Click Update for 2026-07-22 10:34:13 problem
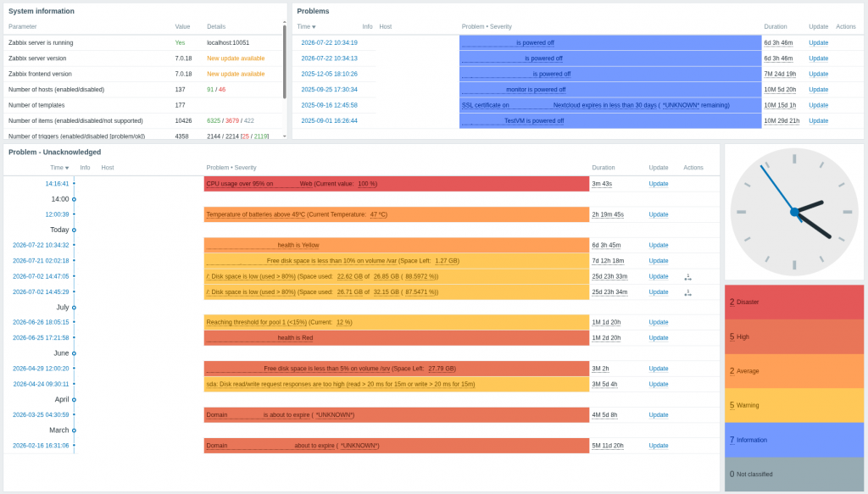The height and width of the screenshot is (494, 868). 818,58
